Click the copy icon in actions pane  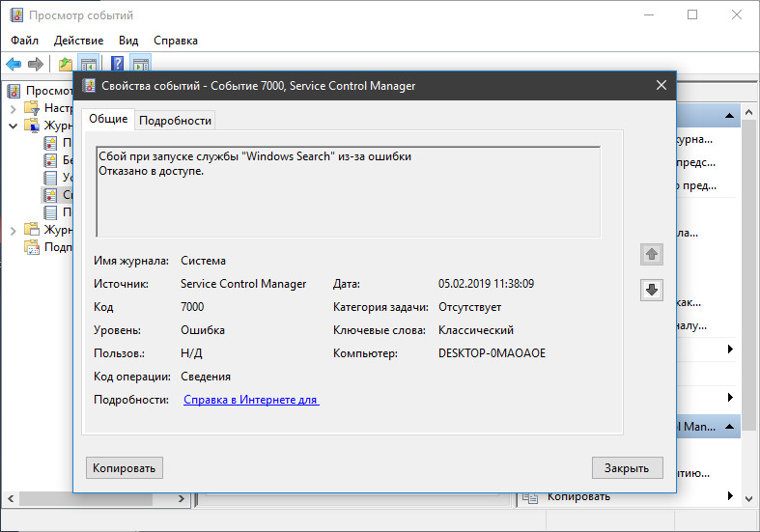530,496
